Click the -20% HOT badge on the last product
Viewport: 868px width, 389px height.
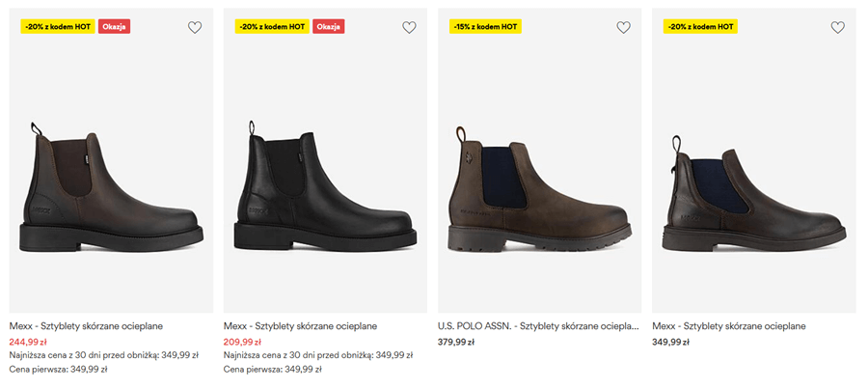(x=699, y=26)
